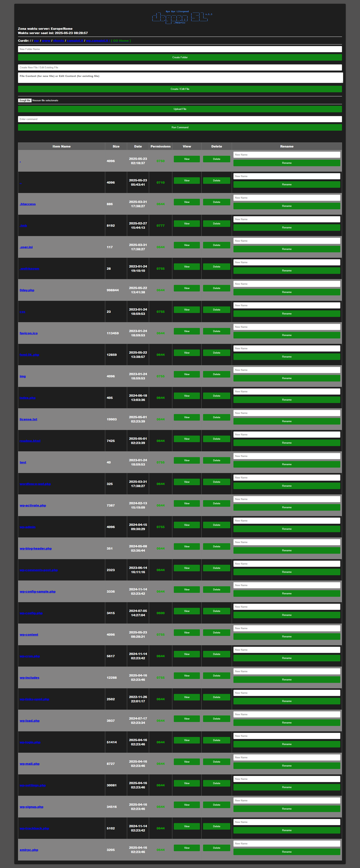Click the Enter command input field
This screenshot has height=868, width=360.
pos(180,119)
